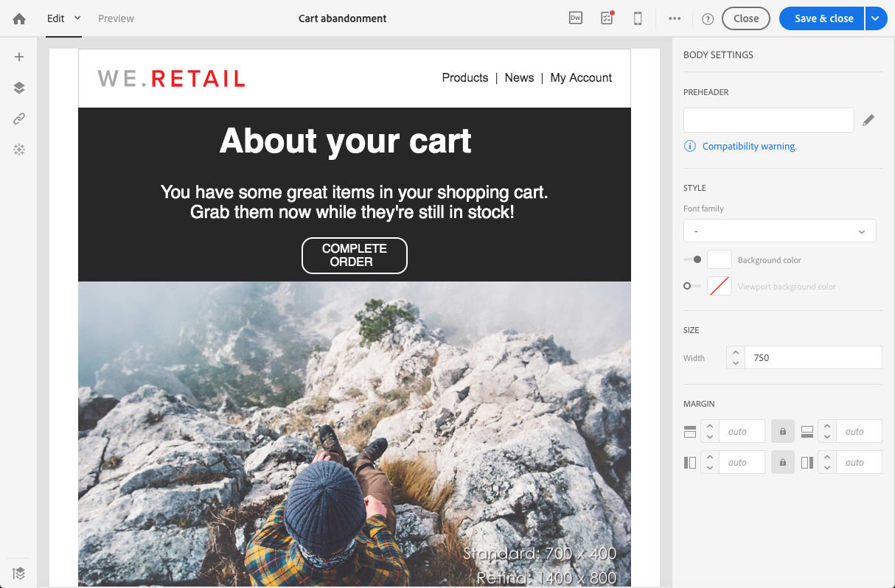
Task: Open the Dreamweaver integration icon
Action: 575,18
